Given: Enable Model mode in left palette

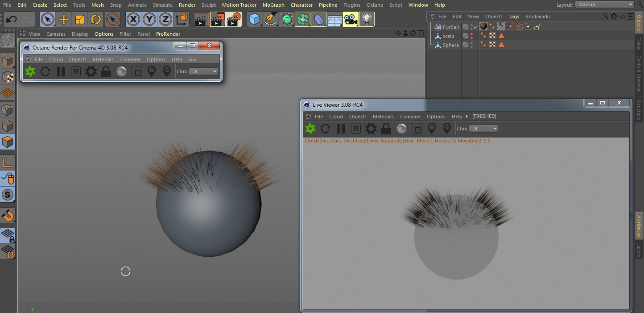Looking at the screenshot, I should click(8, 61).
